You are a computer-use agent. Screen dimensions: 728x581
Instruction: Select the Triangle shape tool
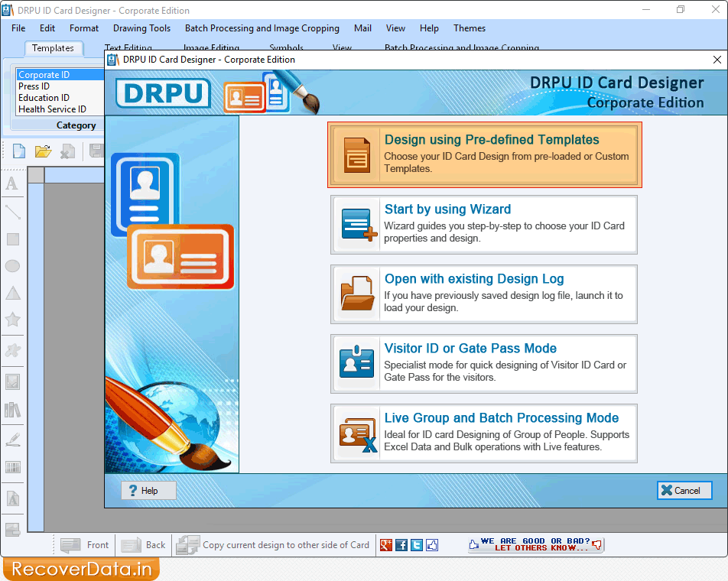click(x=12, y=293)
